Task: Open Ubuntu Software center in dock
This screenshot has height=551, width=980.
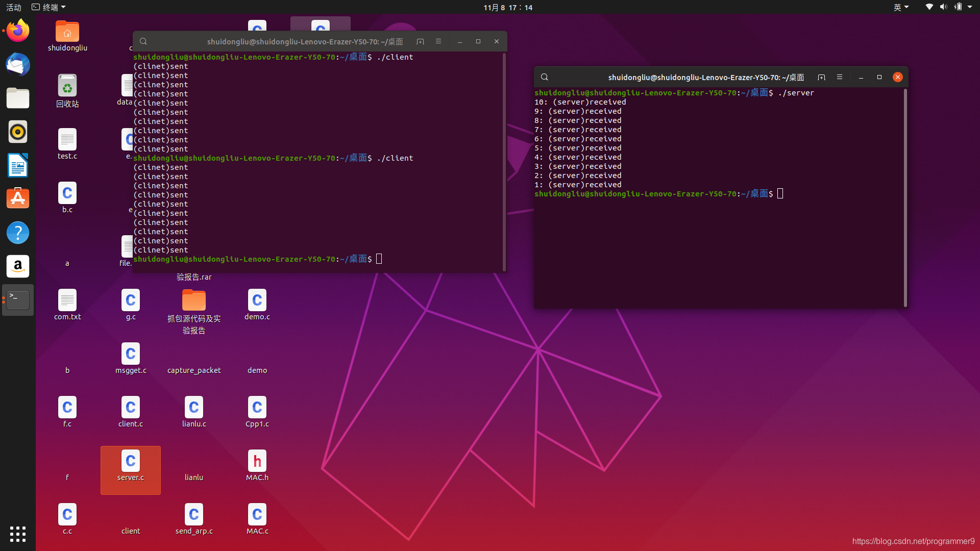Action: (18, 198)
